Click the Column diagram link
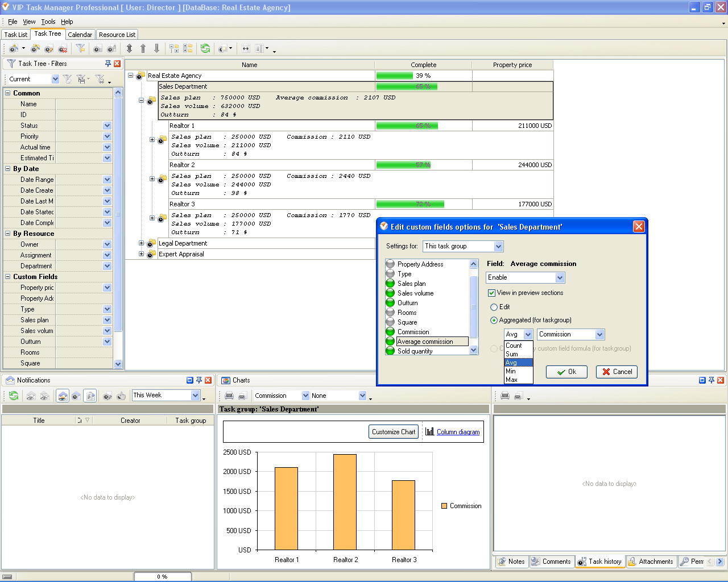This screenshot has height=582, width=728. coord(458,432)
